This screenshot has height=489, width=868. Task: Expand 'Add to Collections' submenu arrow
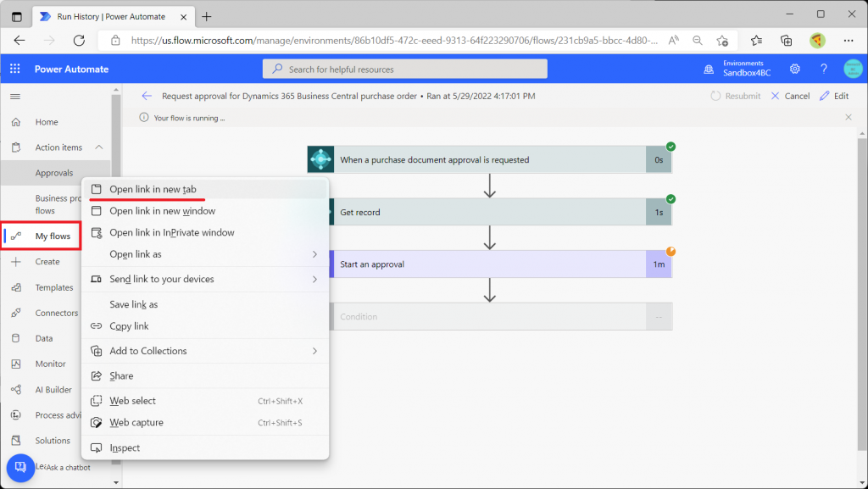(x=314, y=351)
